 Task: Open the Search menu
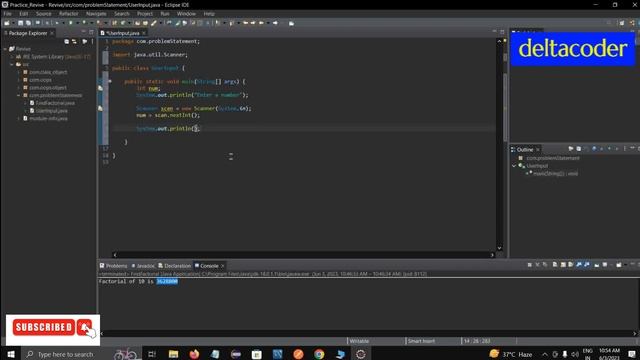click(122, 13)
